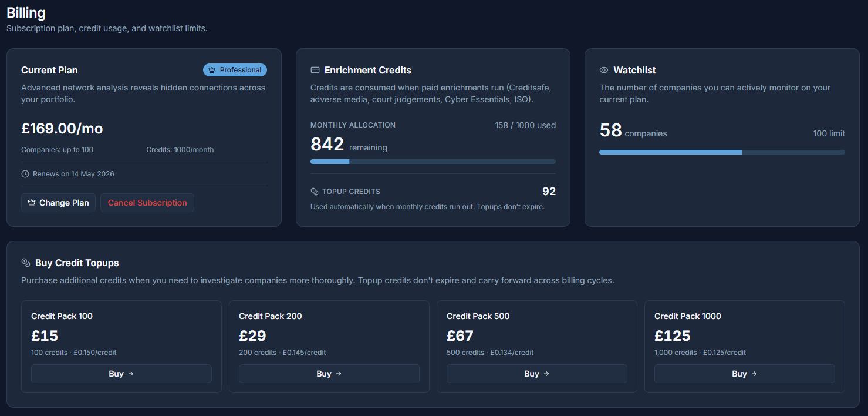The image size is (868, 416).
Task: Click the eye icon beside Watchlist
Action: [604, 70]
